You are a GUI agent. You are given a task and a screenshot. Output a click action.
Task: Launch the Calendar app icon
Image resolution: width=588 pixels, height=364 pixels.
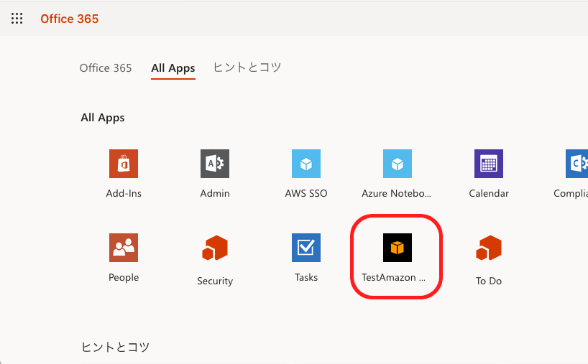(489, 164)
